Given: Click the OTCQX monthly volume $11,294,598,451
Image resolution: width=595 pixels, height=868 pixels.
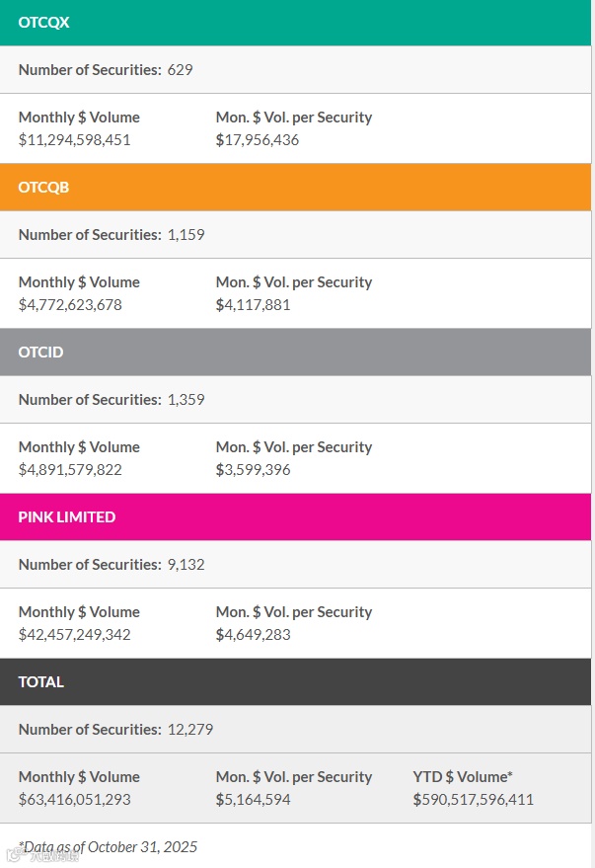Looking at the screenshot, I should 75,140.
